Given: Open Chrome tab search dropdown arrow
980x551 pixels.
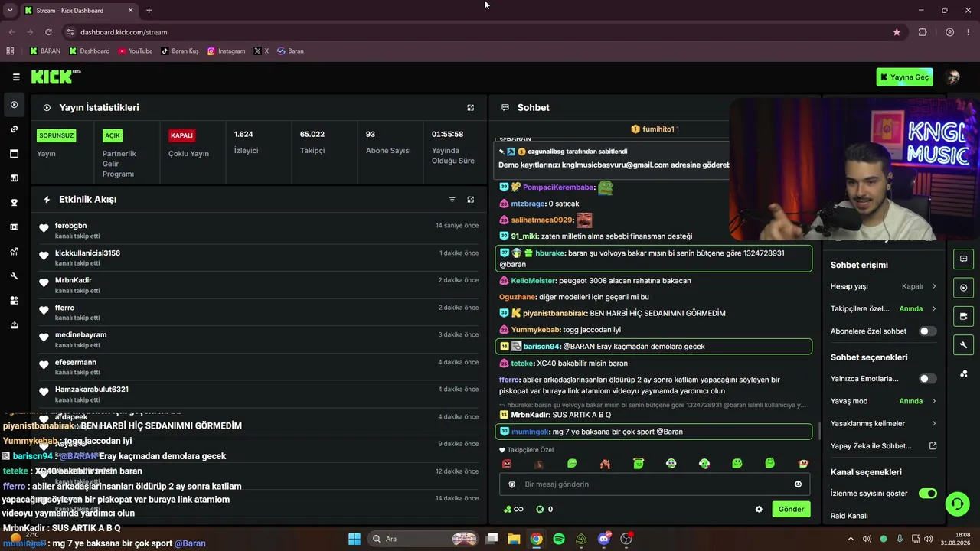Looking at the screenshot, I should pos(10,11).
